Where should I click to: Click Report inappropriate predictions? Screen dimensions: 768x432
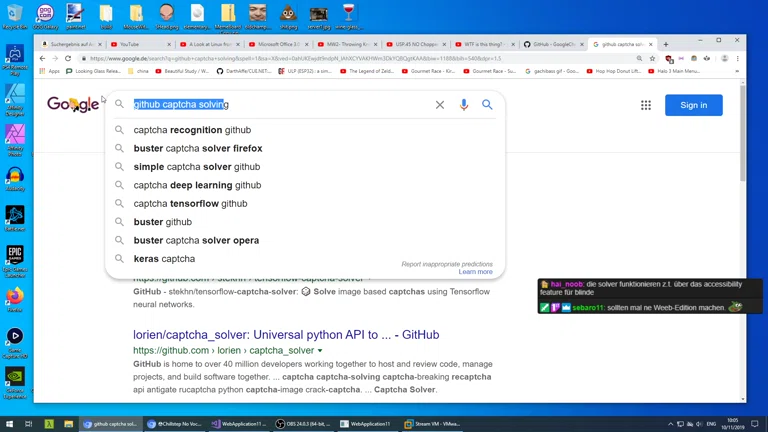[447, 264]
